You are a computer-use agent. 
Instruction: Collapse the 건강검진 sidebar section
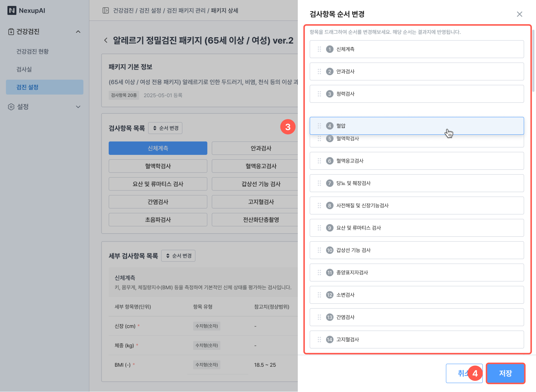[78, 32]
